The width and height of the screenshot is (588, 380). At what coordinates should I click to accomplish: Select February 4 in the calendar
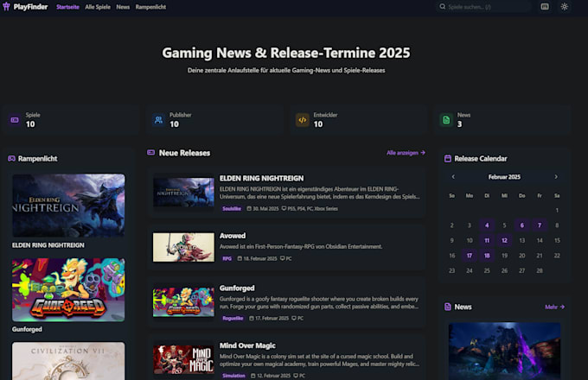pyautogui.click(x=487, y=225)
